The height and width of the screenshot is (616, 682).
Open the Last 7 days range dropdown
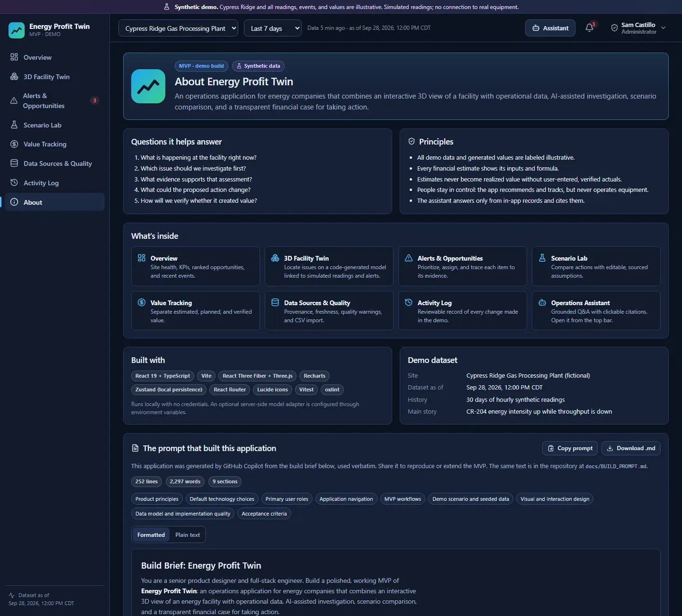(x=273, y=28)
